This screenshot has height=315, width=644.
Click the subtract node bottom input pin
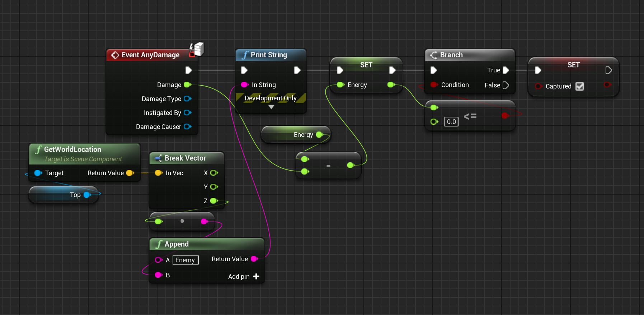coord(305,172)
